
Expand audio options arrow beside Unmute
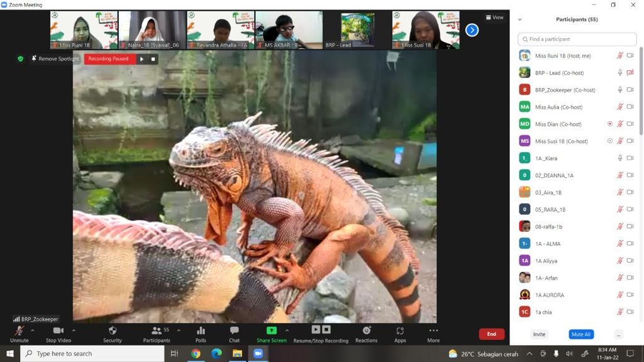tap(33, 330)
